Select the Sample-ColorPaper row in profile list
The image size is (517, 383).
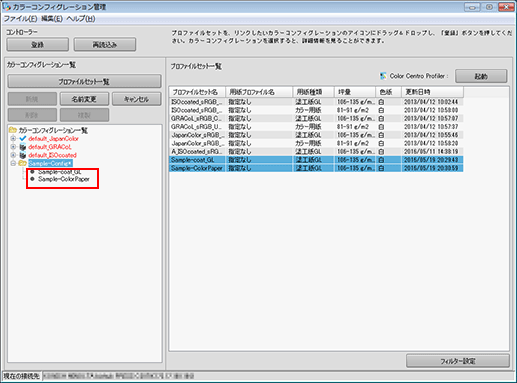[316, 168]
